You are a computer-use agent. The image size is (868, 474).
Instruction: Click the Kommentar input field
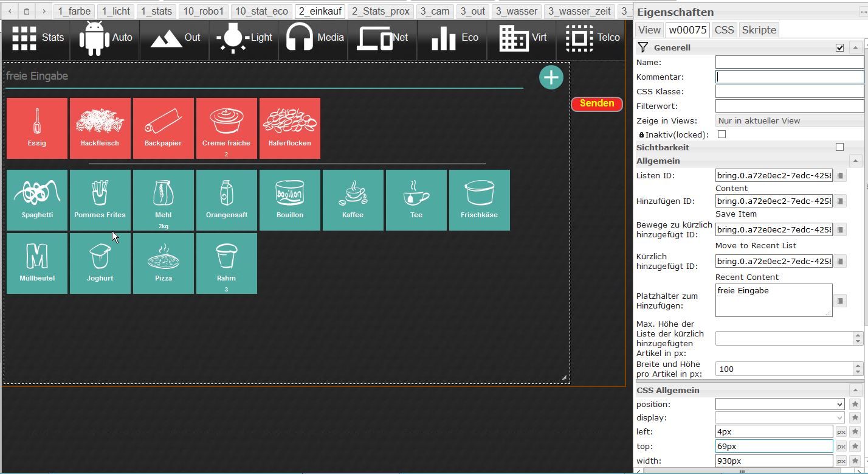point(789,77)
